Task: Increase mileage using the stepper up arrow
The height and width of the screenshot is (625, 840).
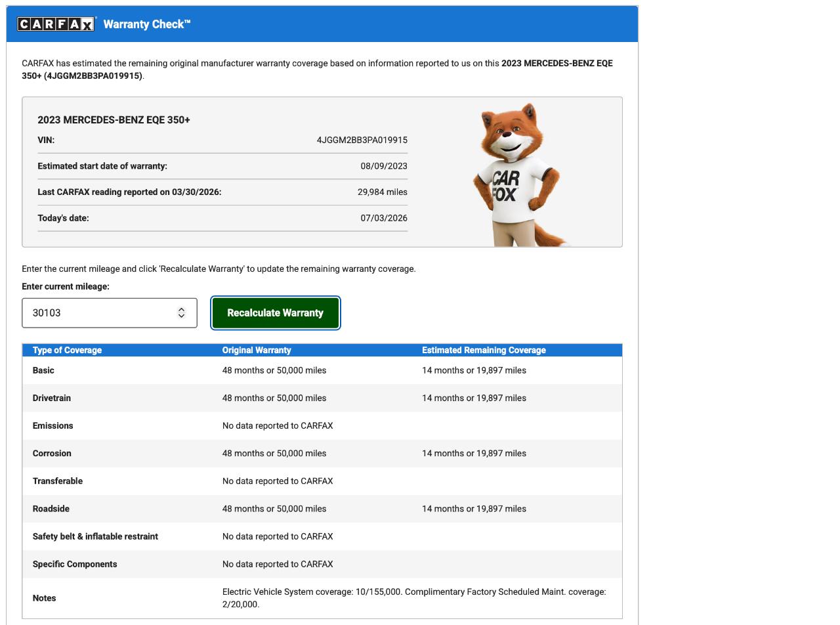Action: click(x=182, y=310)
